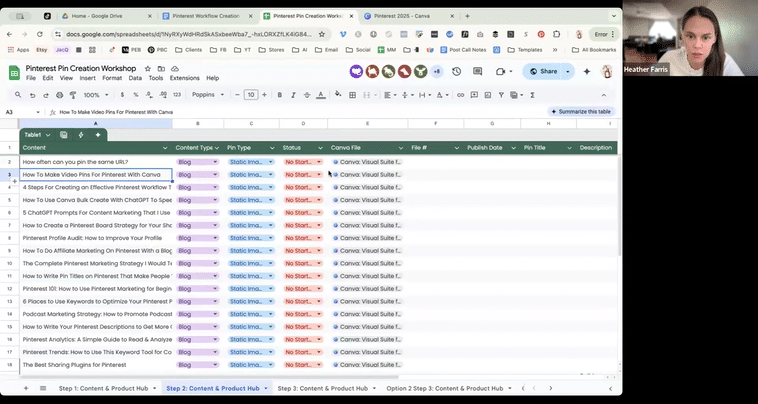Viewport: 758px width, 404px height.
Task: Insert a link with the toolbar icon
Action: click(x=460, y=95)
